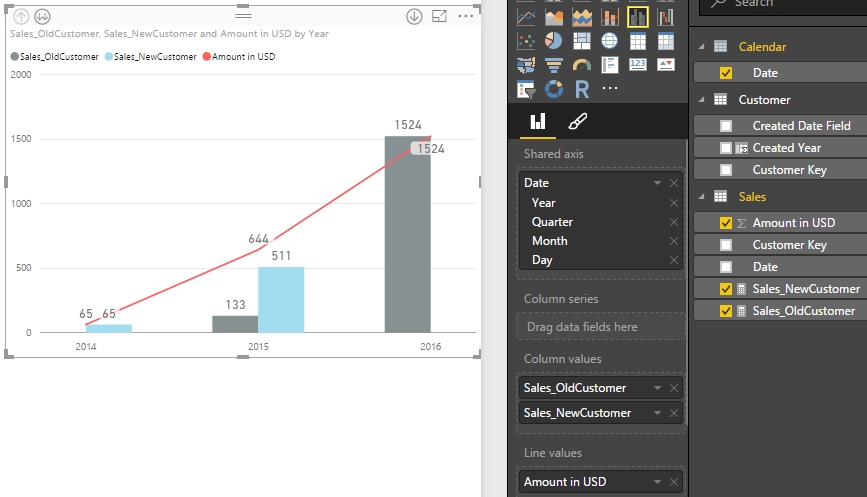867x497 pixels.
Task: Uncheck Amount in USD field
Action: point(726,223)
